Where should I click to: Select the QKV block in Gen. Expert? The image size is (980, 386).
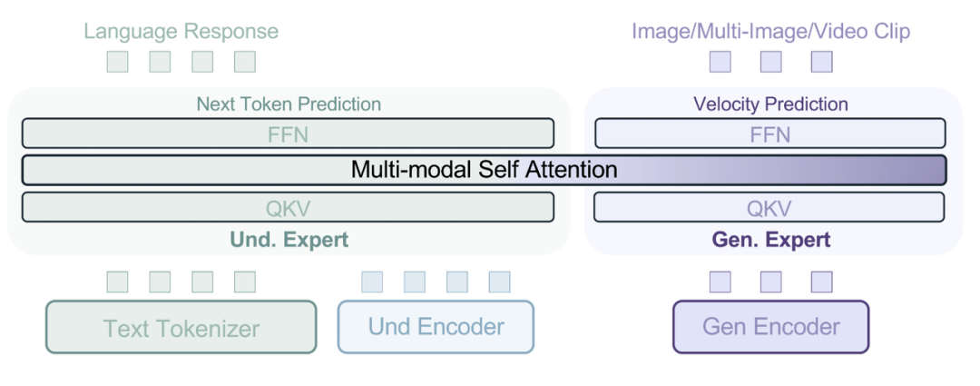770,207
